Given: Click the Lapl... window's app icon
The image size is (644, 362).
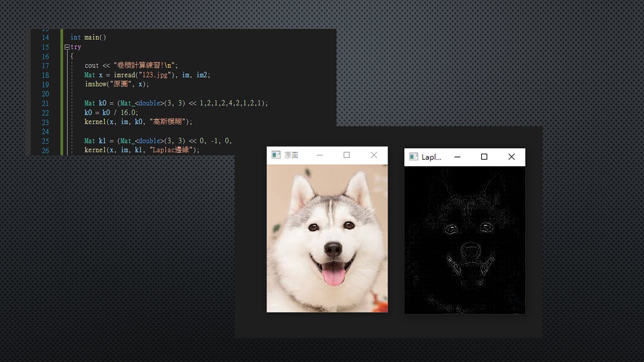Looking at the screenshot, I should [413, 157].
